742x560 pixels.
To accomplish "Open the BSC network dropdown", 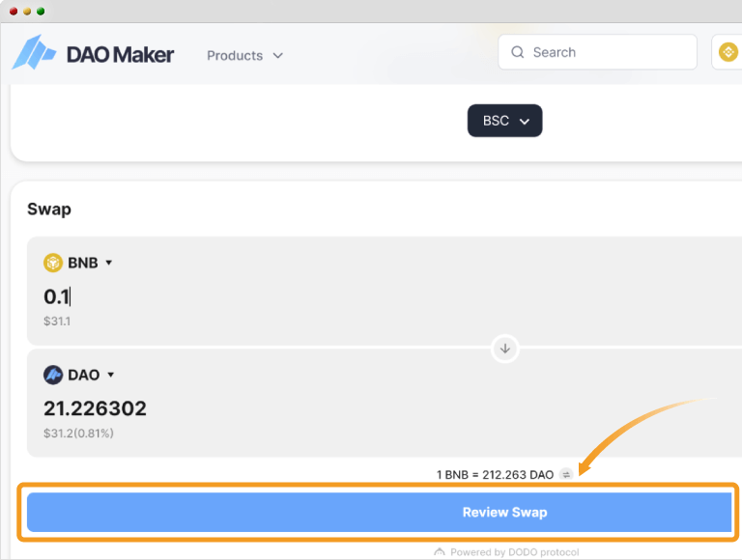I will (x=505, y=121).
